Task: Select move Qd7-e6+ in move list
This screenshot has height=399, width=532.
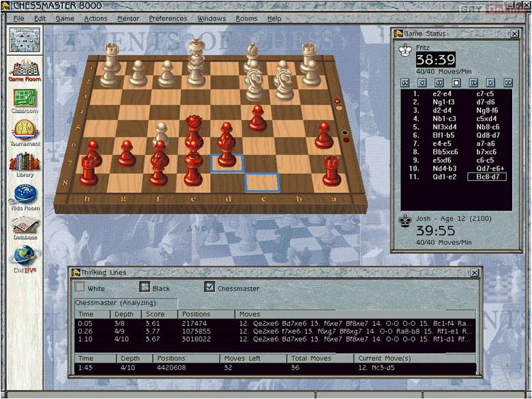Action: coord(490,168)
